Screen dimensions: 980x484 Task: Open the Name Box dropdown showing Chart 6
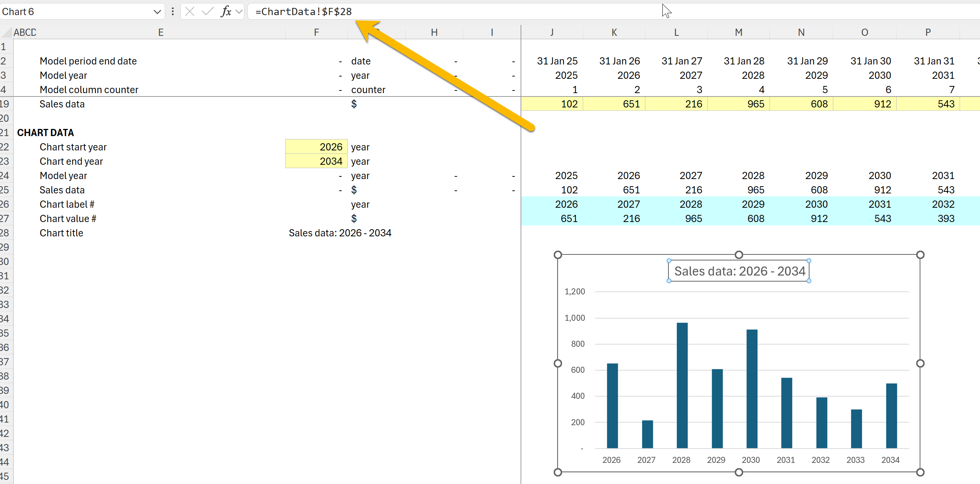coord(157,12)
